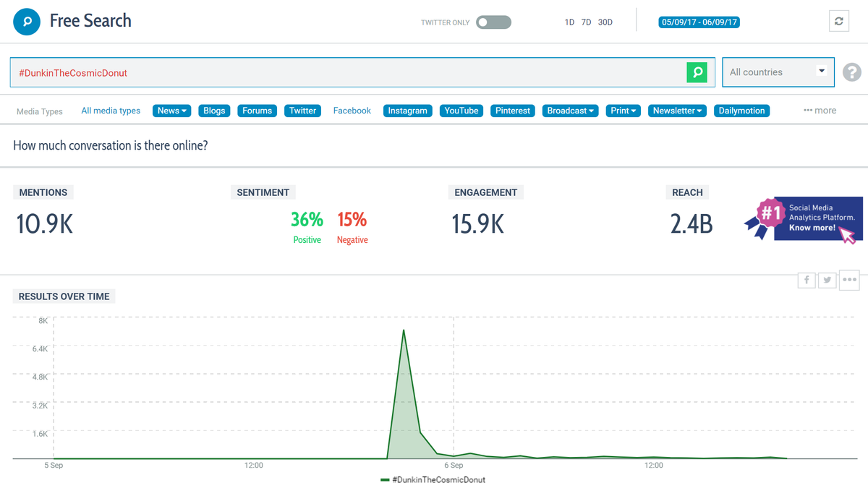Open the All countries dropdown

click(778, 72)
